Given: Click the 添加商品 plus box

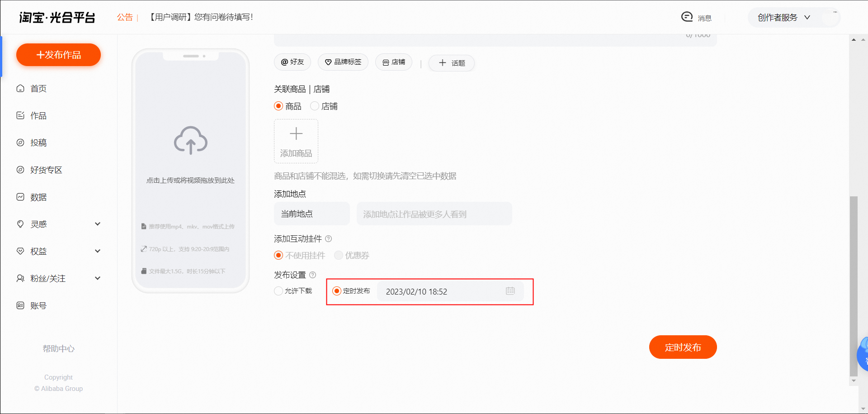Looking at the screenshot, I should (296, 141).
